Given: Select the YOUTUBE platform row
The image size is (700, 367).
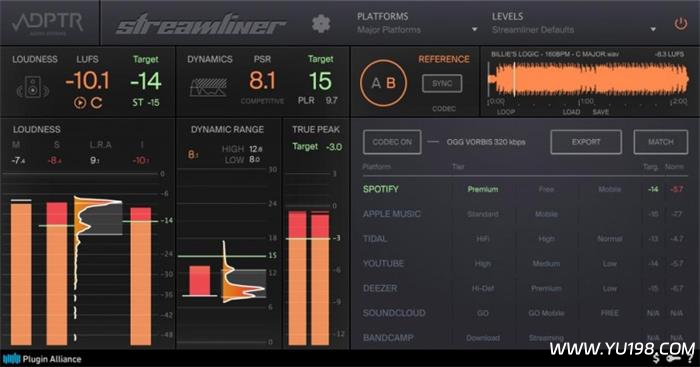Looking at the screenshot, I should pos(525,263).
